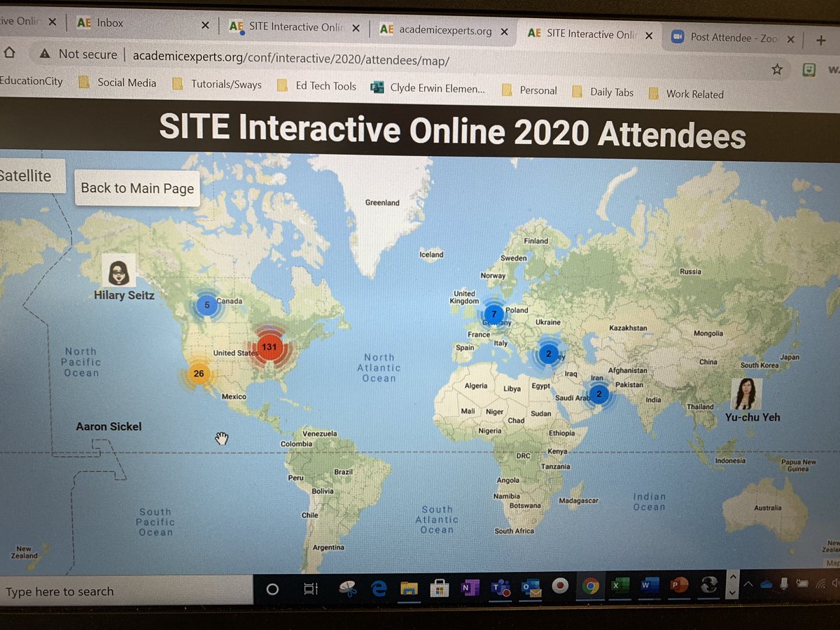Open the Cortana circle icon in taskbar
Screen dimensions: 840x630
tap(273, 589)
